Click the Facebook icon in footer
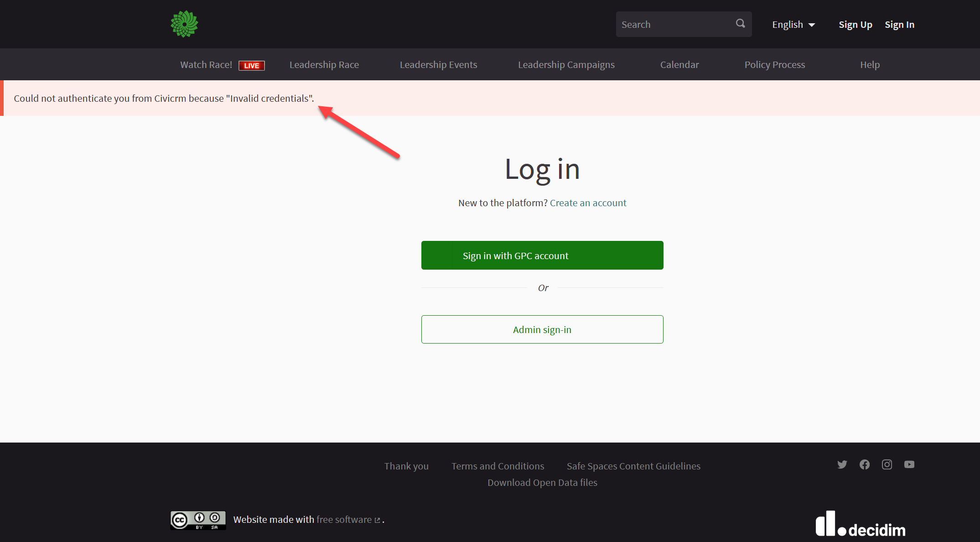980x542 pixels. (864, 464)
